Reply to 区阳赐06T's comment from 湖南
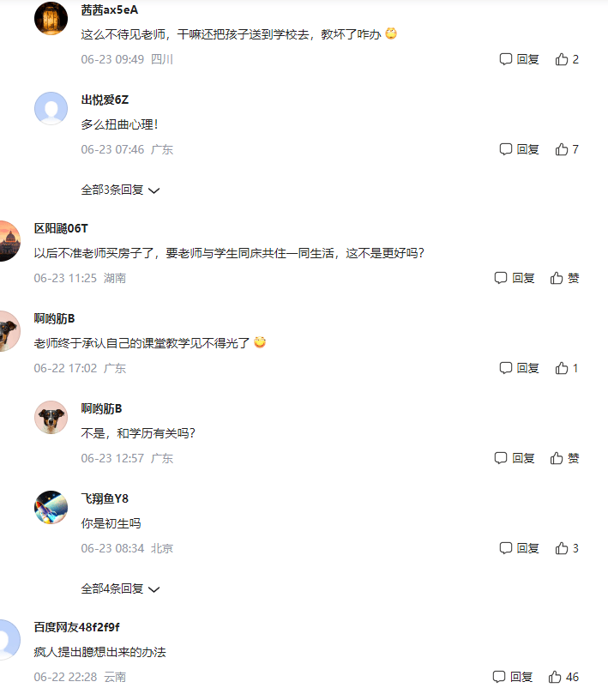 [515, 278]
